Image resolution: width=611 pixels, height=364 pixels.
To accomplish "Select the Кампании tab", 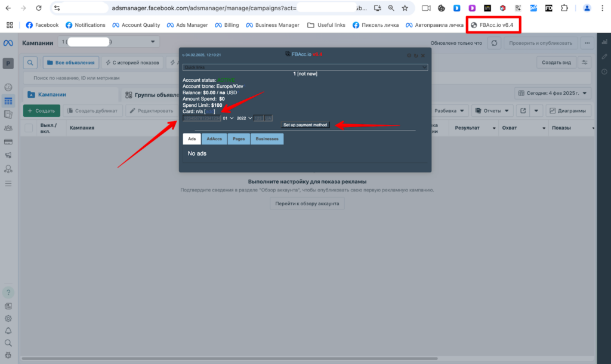I will (x=70, y=95).
